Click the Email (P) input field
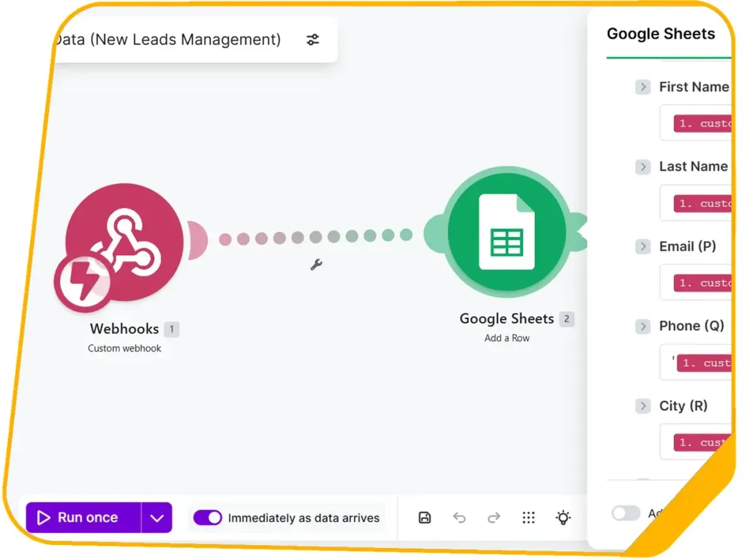753x560 pixels. 696,282
